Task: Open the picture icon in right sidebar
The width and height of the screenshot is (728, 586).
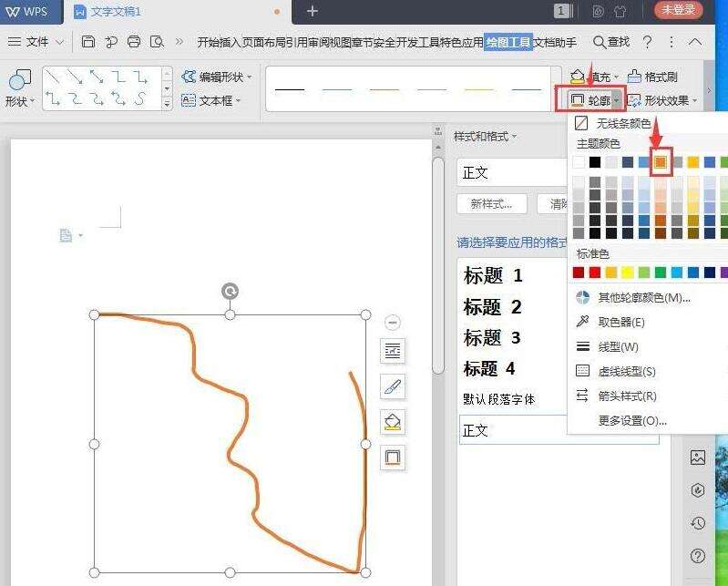Action: click(698, 457)
